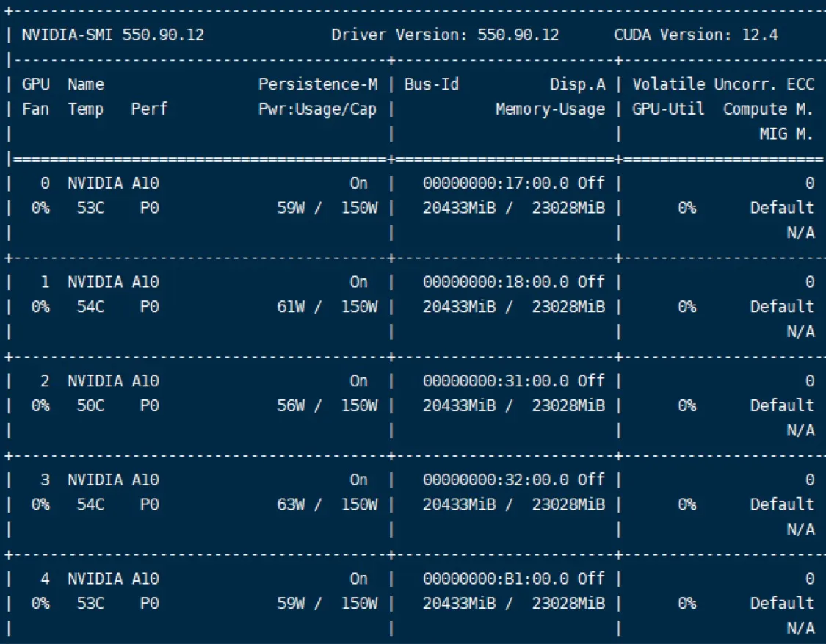Select bus ID "00000000:B1:00.0"
The height and width of the screenshot is (644, 826).
pos(496,579)
